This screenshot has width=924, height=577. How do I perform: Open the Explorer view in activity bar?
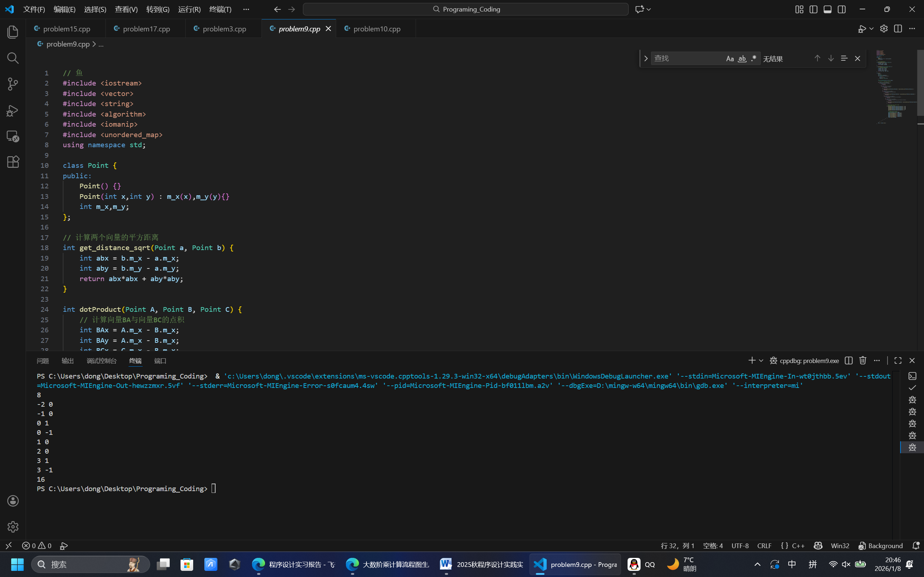pyautogui.click(x=13, y=32)
